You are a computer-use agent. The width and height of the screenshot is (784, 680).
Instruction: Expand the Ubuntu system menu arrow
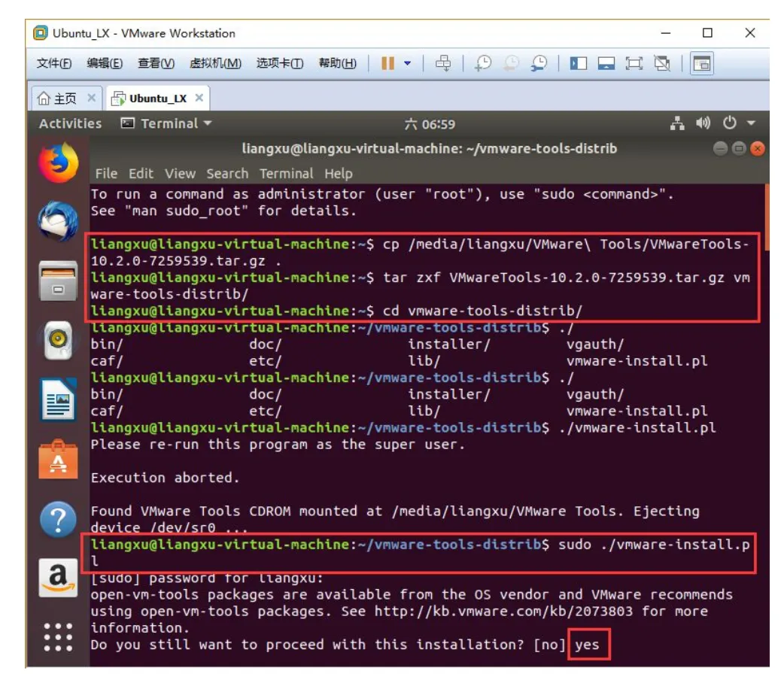(x=751, y=123)
